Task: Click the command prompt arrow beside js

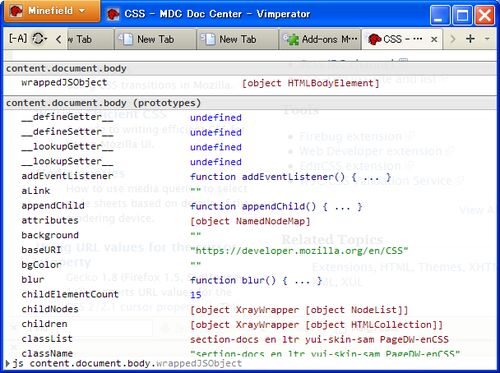Action: [x=8, y=363]
